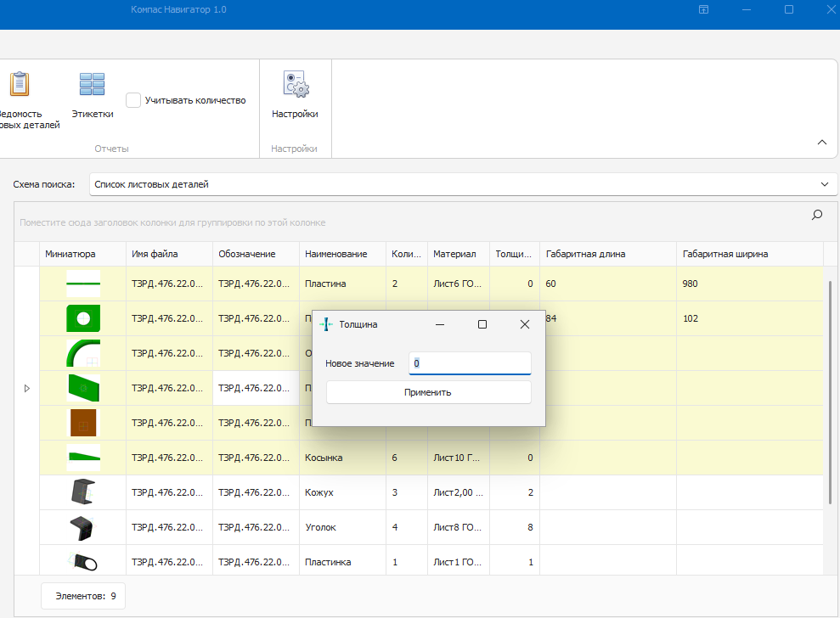Click the Этикетки labels icon
Viewport: 840px width, 618px height.
pos(92,85)
